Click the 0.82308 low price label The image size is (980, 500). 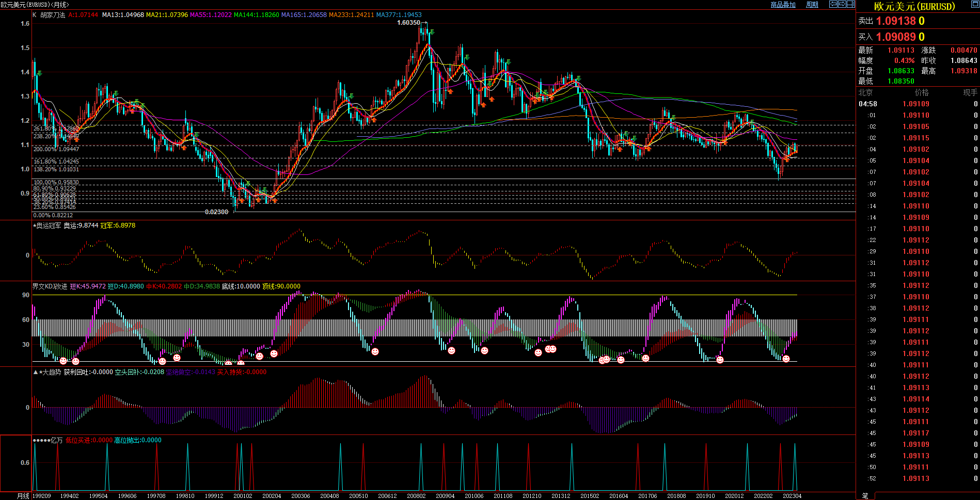pos(216,212)
